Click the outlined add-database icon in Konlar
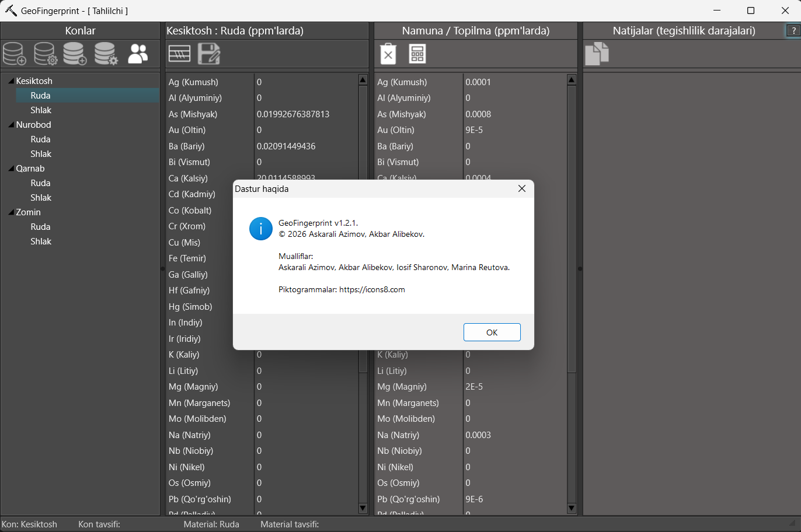Image resolution: width=801 pixels, height=532 pixels. (x=15, y=54)
